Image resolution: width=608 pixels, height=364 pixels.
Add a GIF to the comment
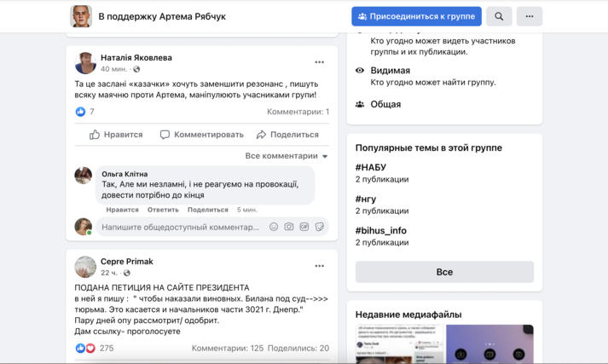coord(304,227)
